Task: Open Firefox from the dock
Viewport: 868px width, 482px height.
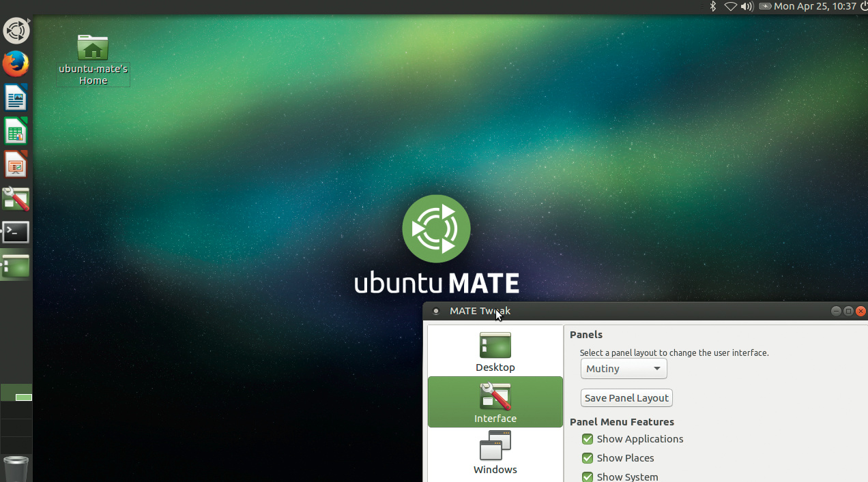Action: pos(16,64)
